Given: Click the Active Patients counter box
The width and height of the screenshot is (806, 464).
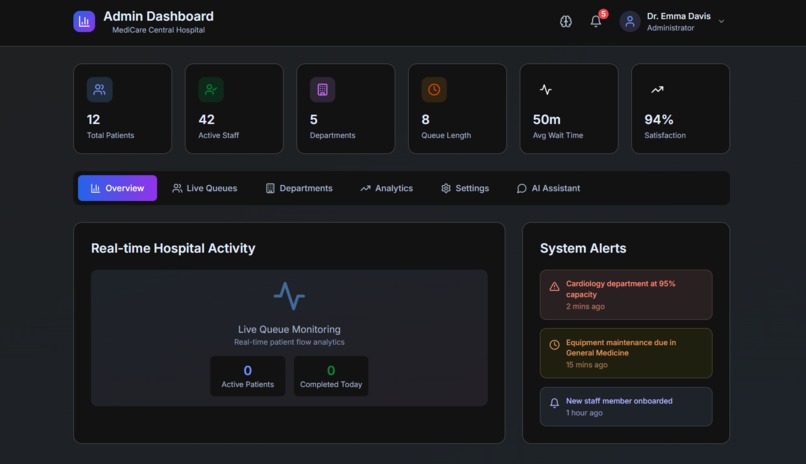Looking at the screenshot, I should point(247,376).
